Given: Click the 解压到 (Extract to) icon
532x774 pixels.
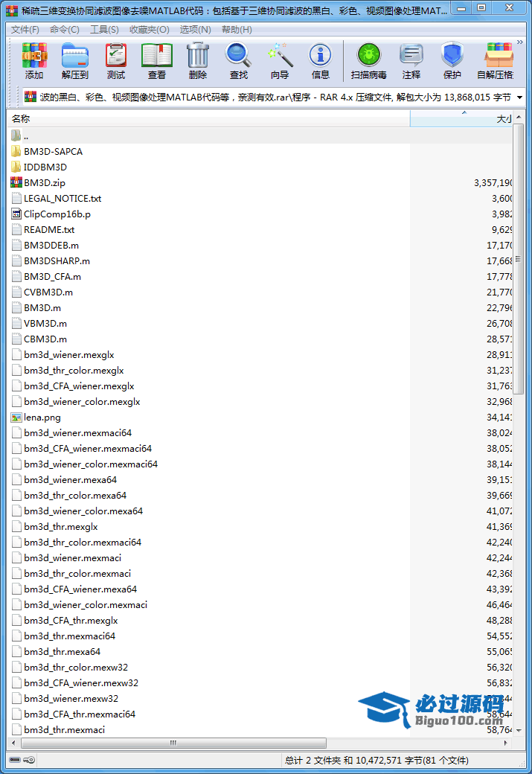Looking at the screenshot, I should [74, 61].
